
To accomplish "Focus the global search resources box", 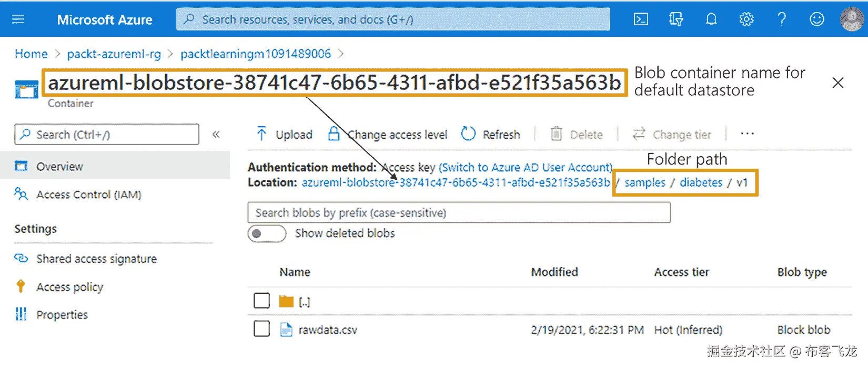I will [393, 19].
